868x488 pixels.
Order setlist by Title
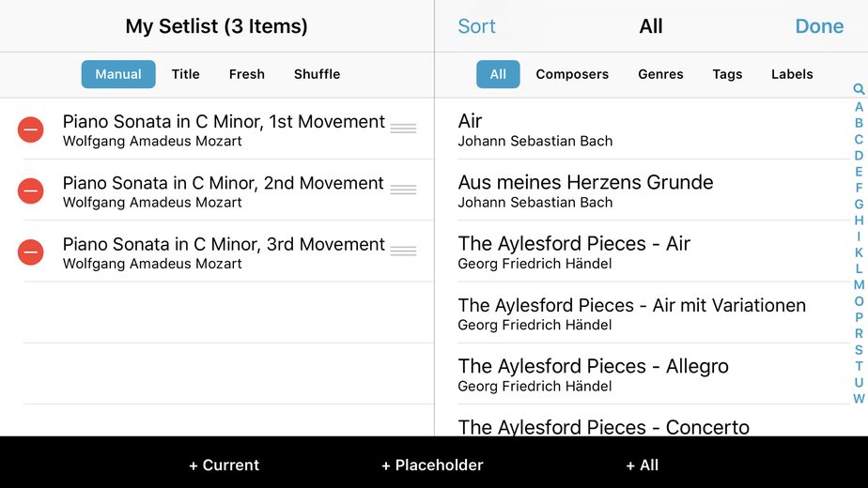[x=185, y=74]
